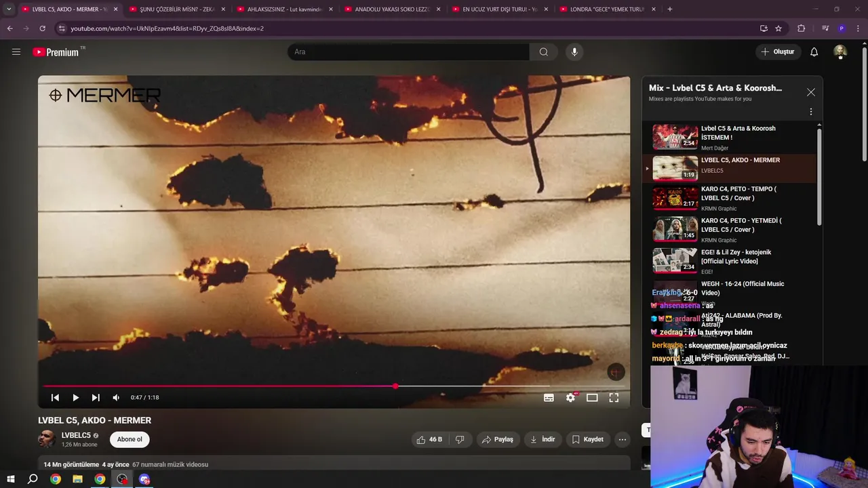Open Chrome three-dot menu
The height and width of the screenshot is (488, 868).
coord(859,28)
